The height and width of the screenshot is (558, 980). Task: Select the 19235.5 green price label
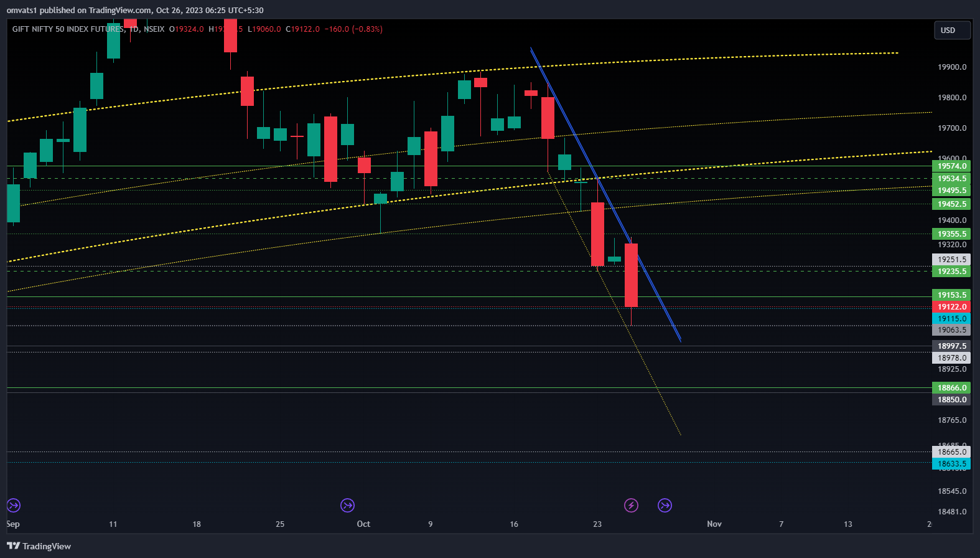pyautogui.click(x=951, y=272)
